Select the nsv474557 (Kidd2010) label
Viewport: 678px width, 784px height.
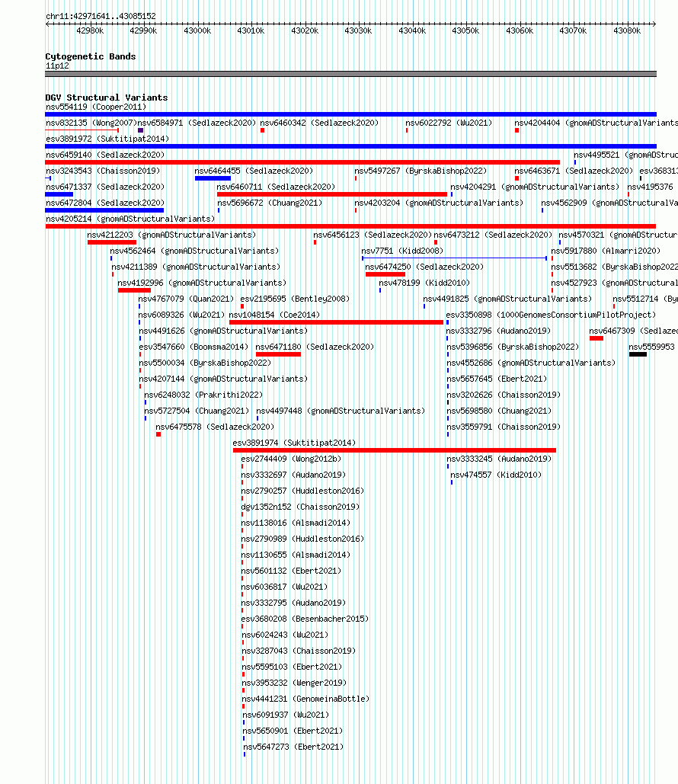click(496, 475)
